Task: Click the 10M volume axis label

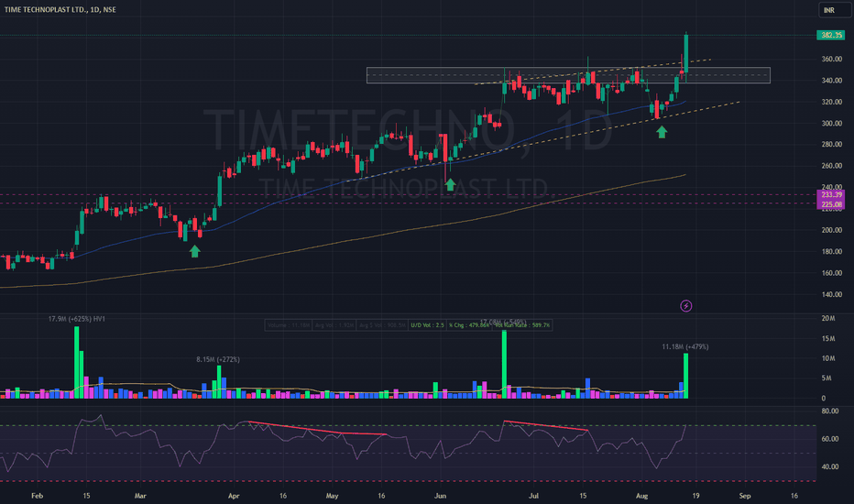Action: click(827, 358)
